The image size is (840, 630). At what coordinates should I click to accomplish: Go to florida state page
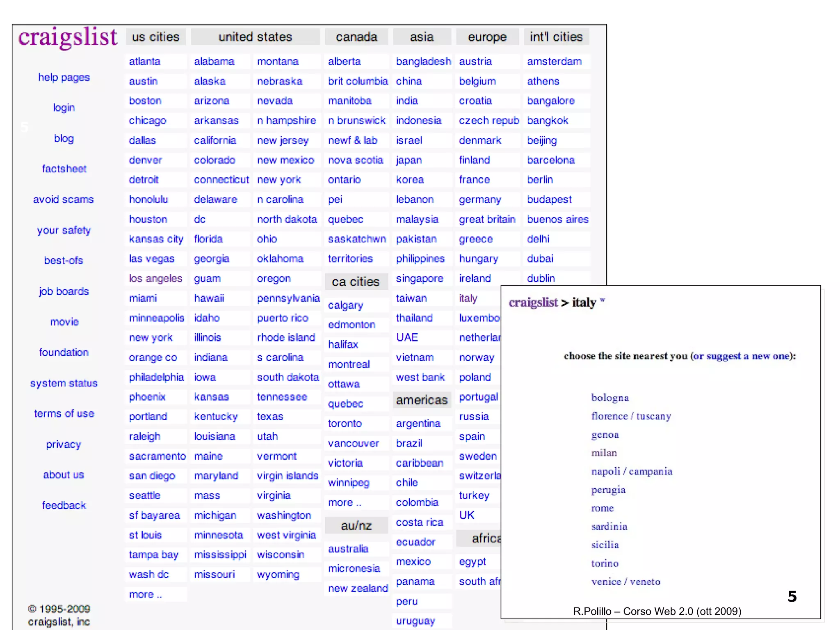208,239
